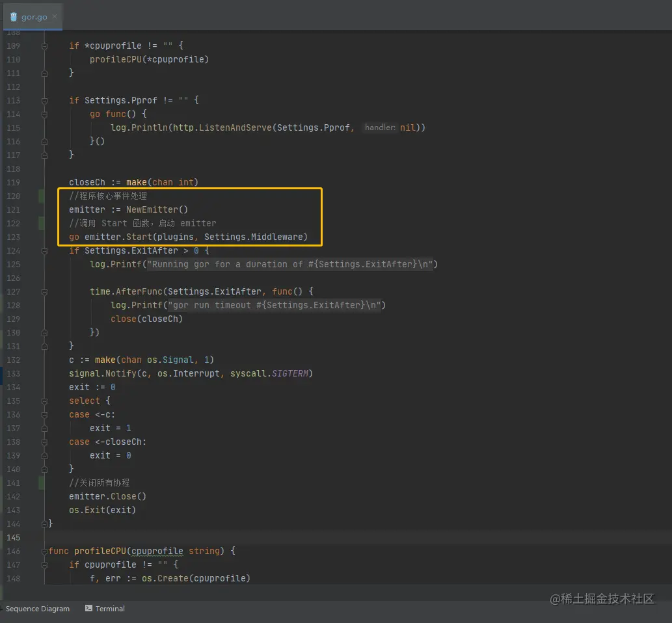Screen dimensions: 672x623
Task: Click the fold end marker at line 131
Action: tap(44, 347)
